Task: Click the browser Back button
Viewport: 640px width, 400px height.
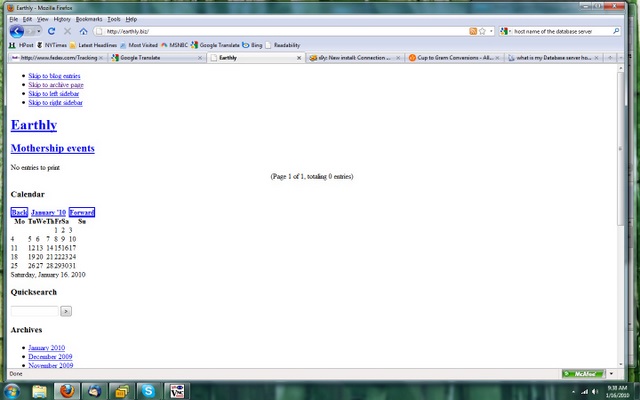Action: (x=16, y=31)
